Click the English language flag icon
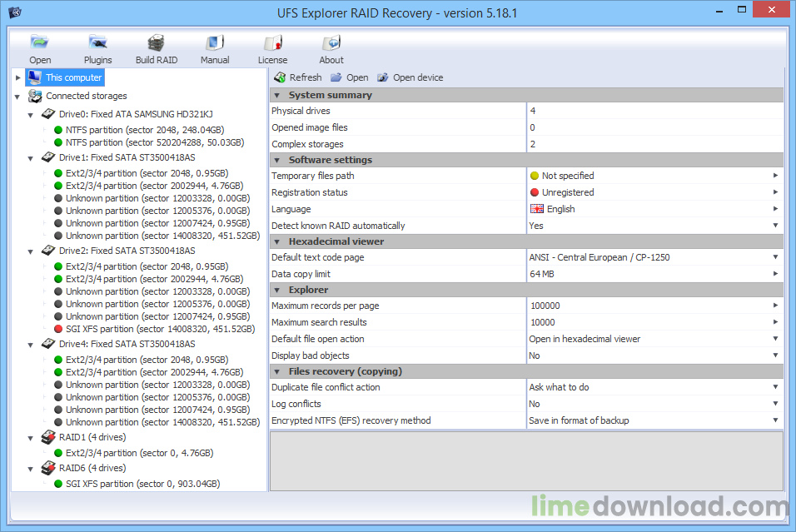Viewport: 796px width, 532px height. [x=536, y=209]
